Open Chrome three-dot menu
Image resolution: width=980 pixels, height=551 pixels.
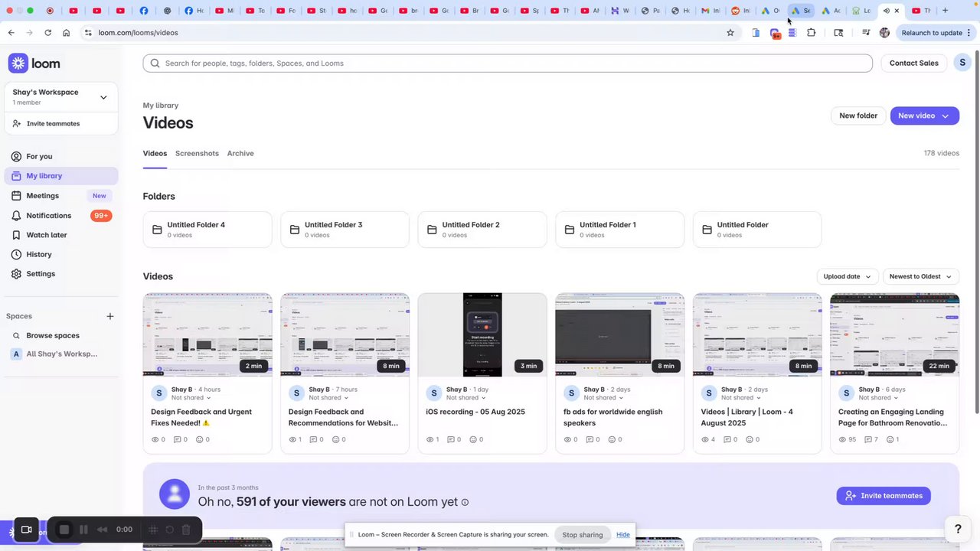[x=969, y=33]
